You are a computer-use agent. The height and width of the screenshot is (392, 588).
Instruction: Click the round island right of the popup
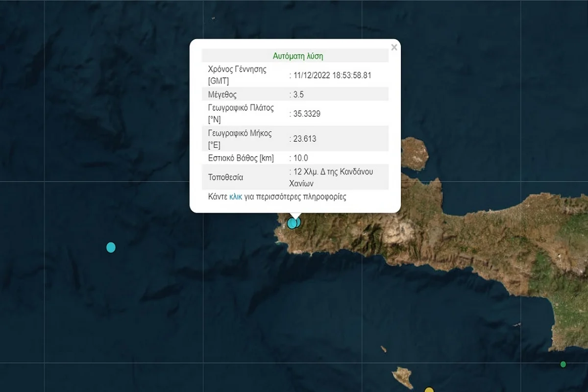coord(414,154)
